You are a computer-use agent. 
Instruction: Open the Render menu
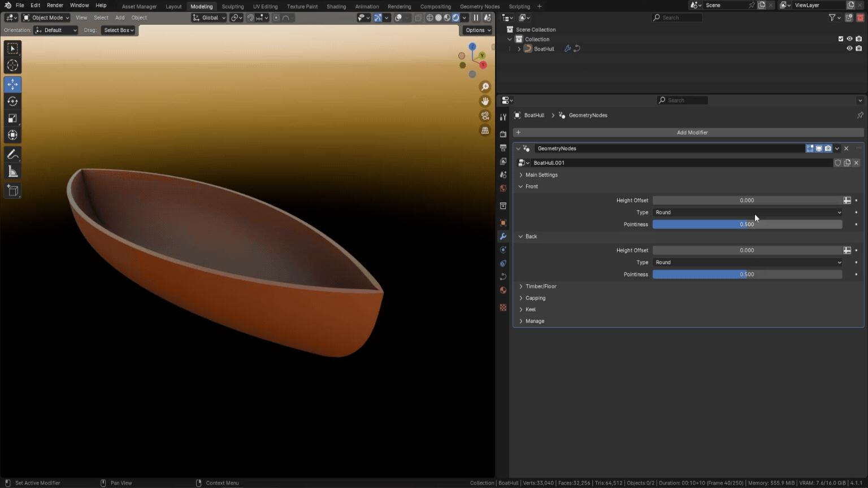[x=55, y=6]
